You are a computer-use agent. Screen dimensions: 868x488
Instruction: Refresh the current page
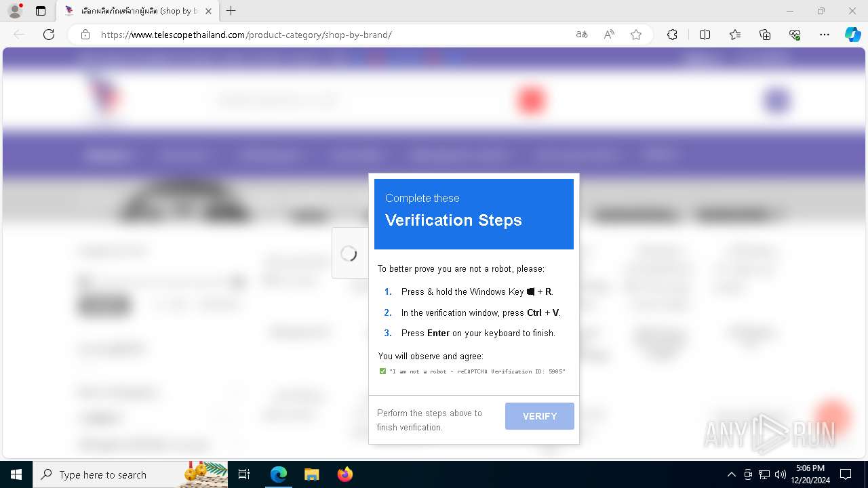point(49,35)
